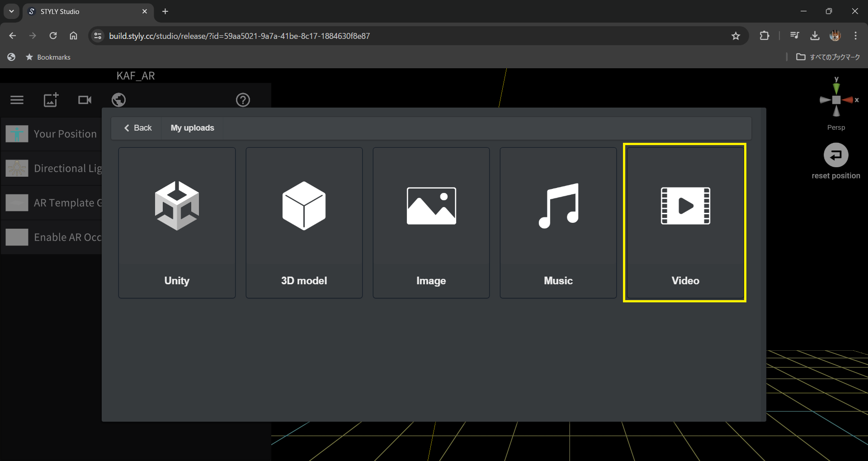Click the KAF_AR scene title
Viewport: 868px width, 461px height.
coord(136,76)
